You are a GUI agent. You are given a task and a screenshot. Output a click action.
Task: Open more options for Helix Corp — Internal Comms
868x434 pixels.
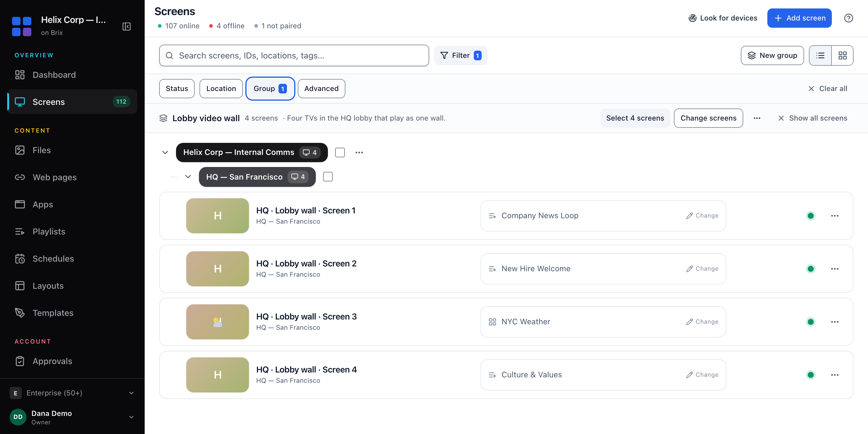[x=359, y=153]
